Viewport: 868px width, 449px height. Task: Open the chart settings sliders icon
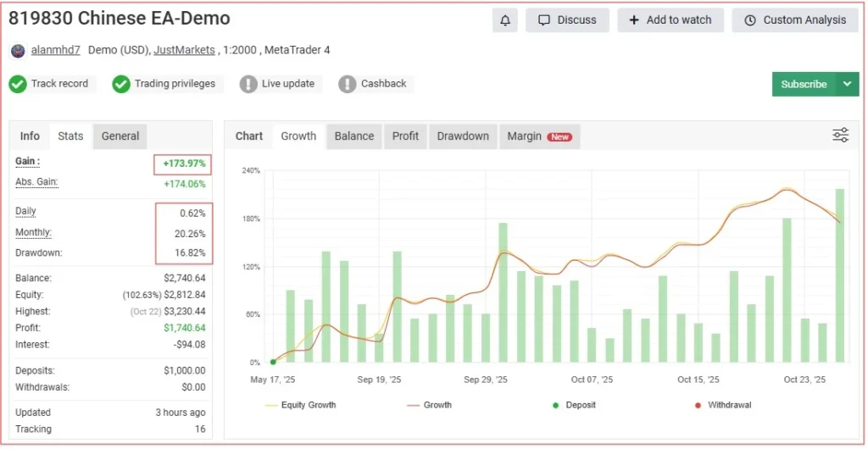tap(840, 135)
